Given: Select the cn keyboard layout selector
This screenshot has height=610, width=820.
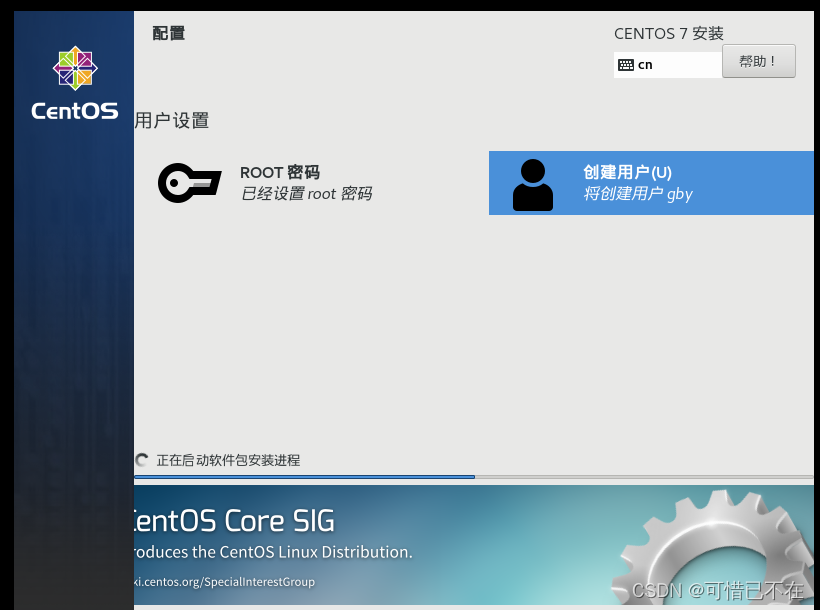Looking at the screenshot, I should [x=668, y=64].
